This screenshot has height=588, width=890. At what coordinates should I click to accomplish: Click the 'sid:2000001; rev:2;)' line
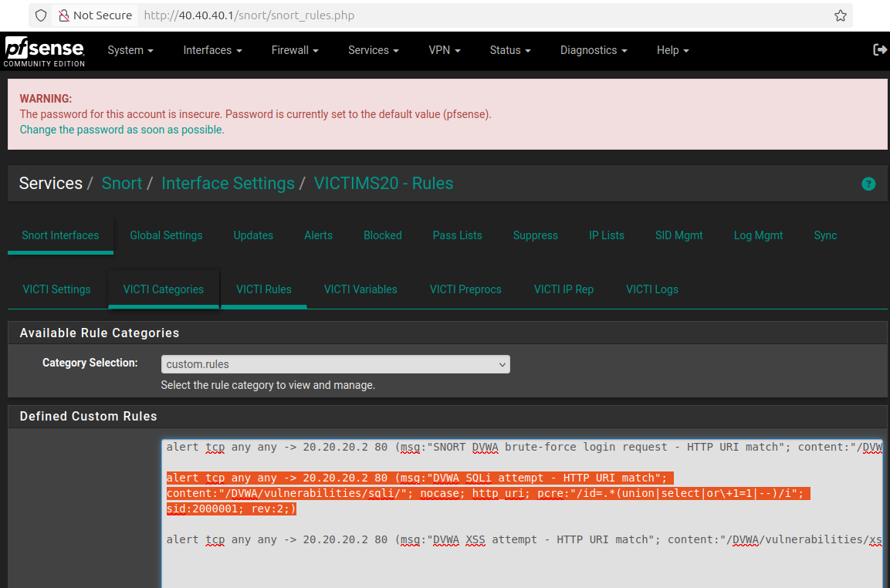click(231, 509)
